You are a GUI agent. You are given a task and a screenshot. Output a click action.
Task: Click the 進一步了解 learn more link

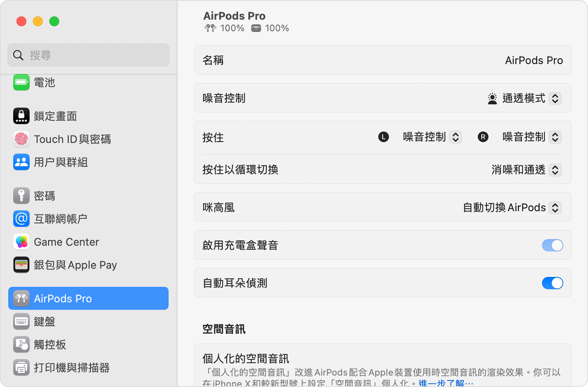pyautogui.click(x=445, y=382)
